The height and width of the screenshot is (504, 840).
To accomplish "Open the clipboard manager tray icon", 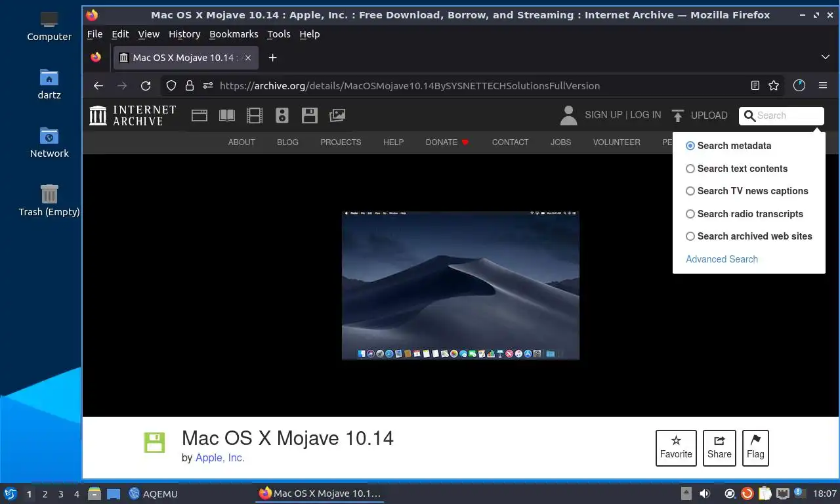I will pos(765,493).
